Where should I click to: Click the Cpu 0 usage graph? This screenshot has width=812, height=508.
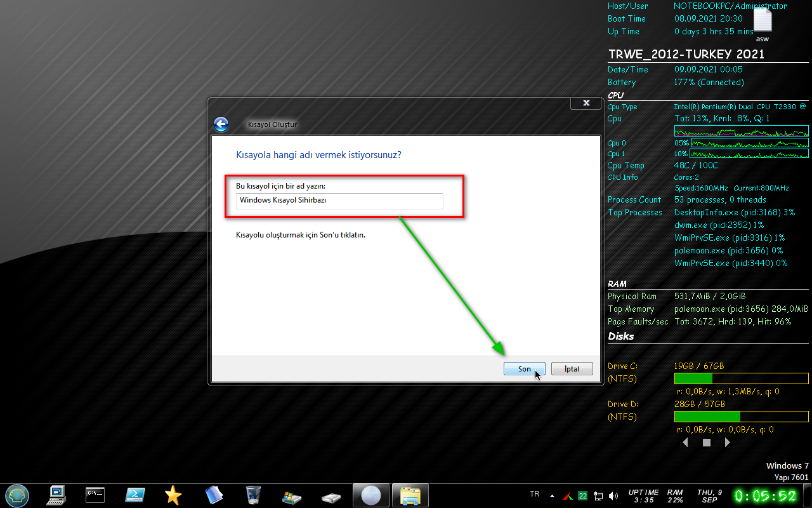coord(750,143)
